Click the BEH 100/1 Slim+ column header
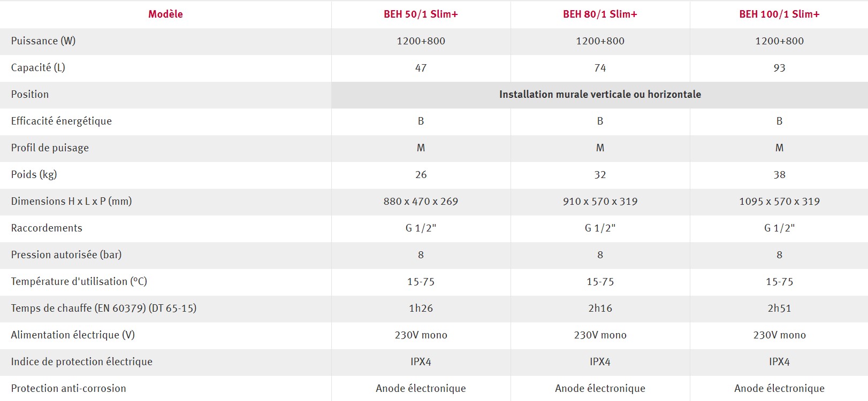This screenshot has height=401, width=868. point(779,14)
